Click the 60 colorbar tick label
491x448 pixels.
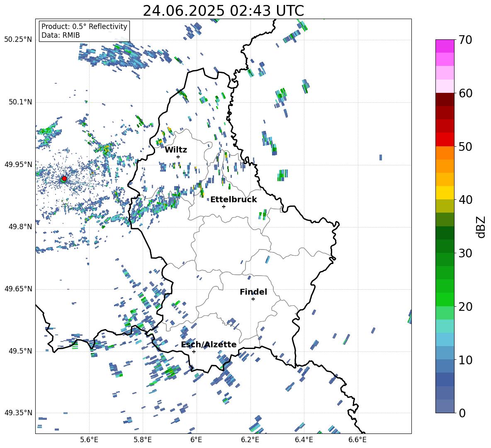(465, 93)
